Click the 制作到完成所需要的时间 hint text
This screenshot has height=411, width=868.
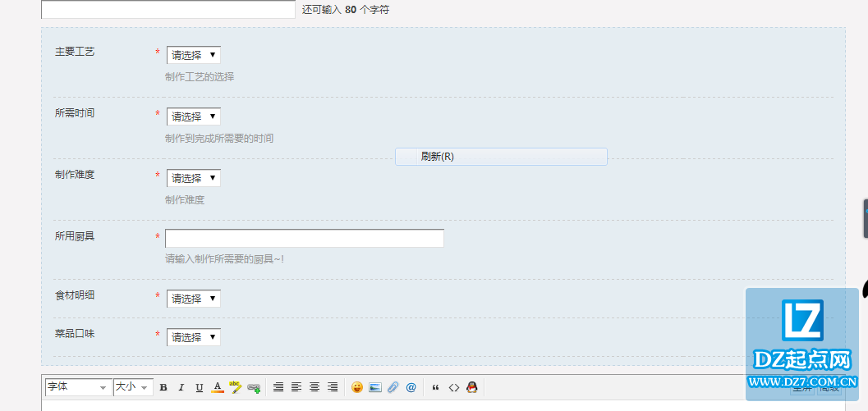coord(219,139)
